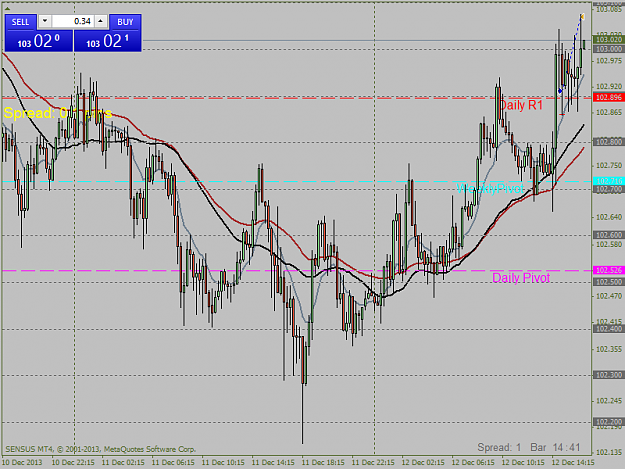Click the BUY button in the trading panel
This screenshot has width=625, height=469.
pos(125,22)
